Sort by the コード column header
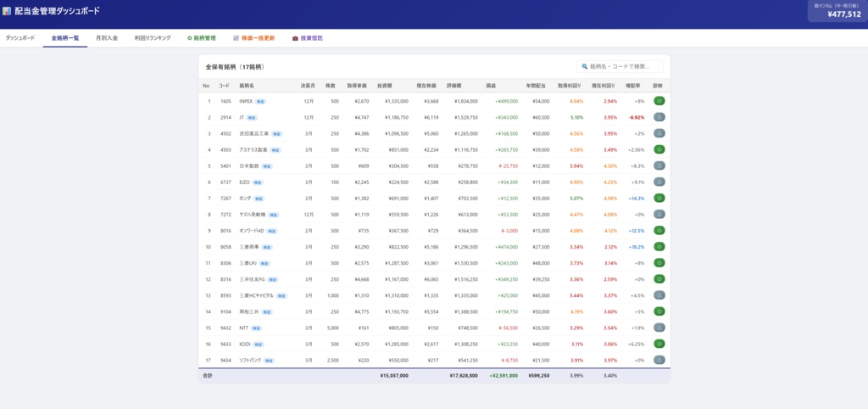Image resolution: width=868 pixels, height=409 pixels. 224,86
